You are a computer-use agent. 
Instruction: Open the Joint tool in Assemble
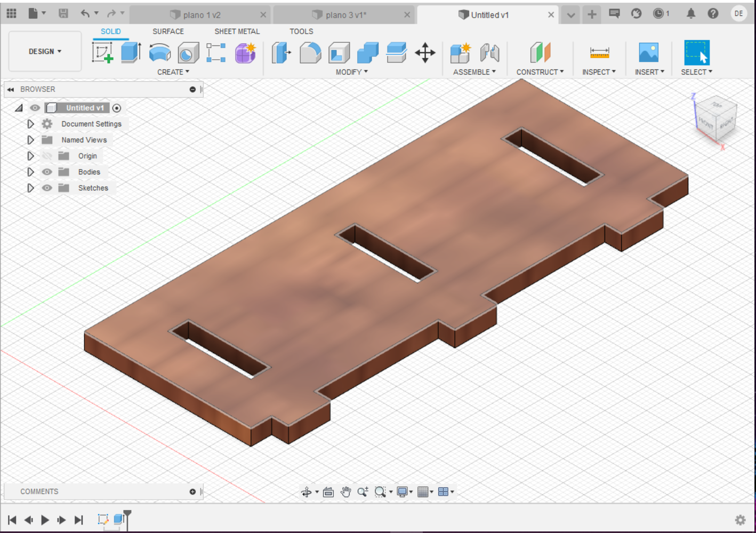tap(489, 53)
